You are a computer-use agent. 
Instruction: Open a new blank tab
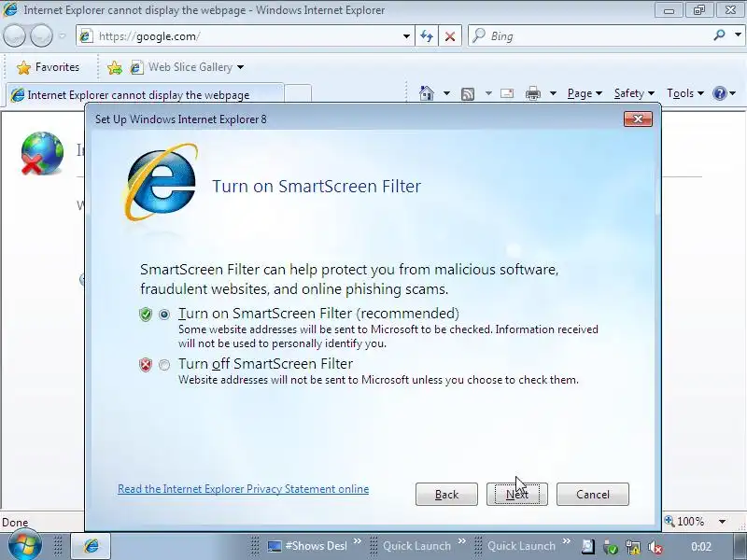pos(298,94)
